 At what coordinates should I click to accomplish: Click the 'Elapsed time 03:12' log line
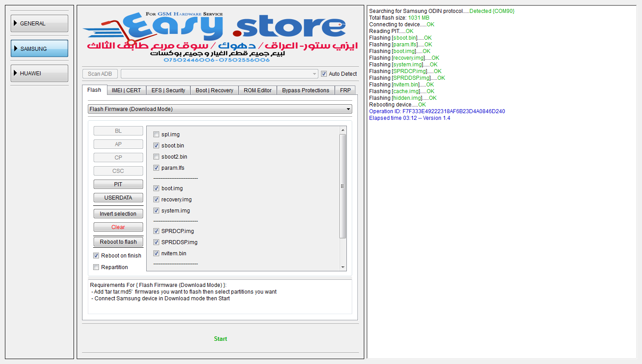[410, 118]
